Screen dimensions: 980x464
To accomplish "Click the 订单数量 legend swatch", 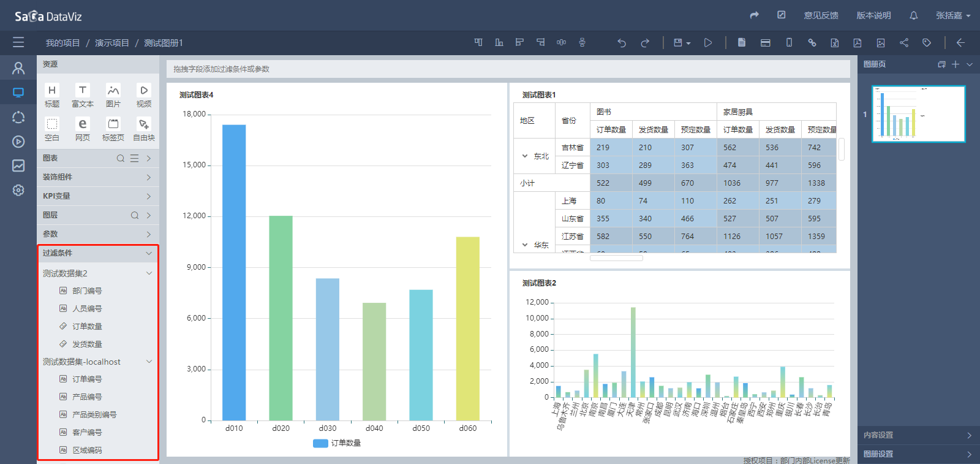I will click(x=320, y=443).
